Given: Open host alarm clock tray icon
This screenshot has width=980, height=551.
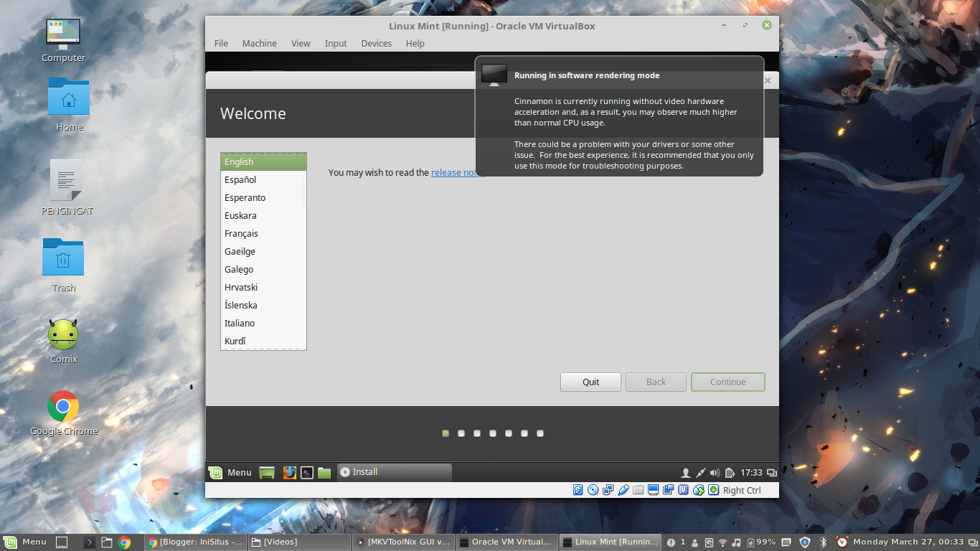Looking at the screenshot, I should pos(842,542).
